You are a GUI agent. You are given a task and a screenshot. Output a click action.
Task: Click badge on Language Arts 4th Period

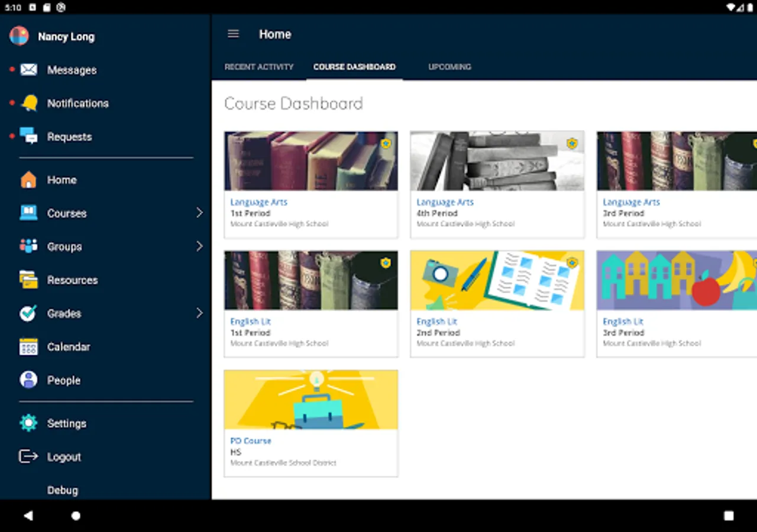pyautogui.click(x=572, y=143)
